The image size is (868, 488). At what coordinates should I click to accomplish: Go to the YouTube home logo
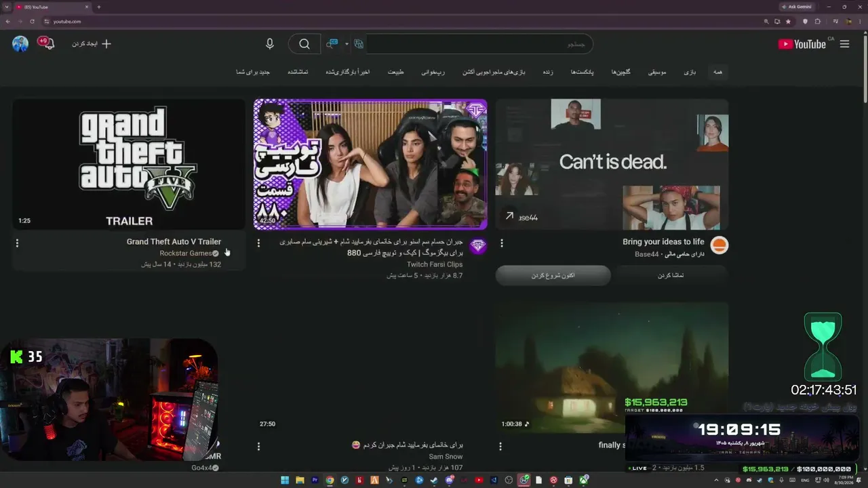pos(802,44)
